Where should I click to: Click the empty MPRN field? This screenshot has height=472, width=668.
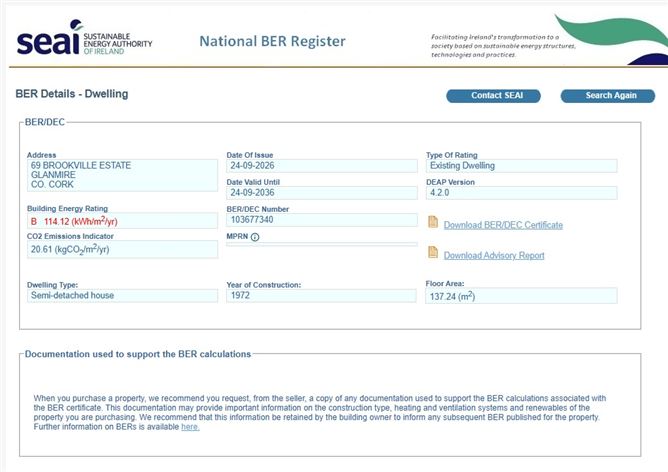322,244
